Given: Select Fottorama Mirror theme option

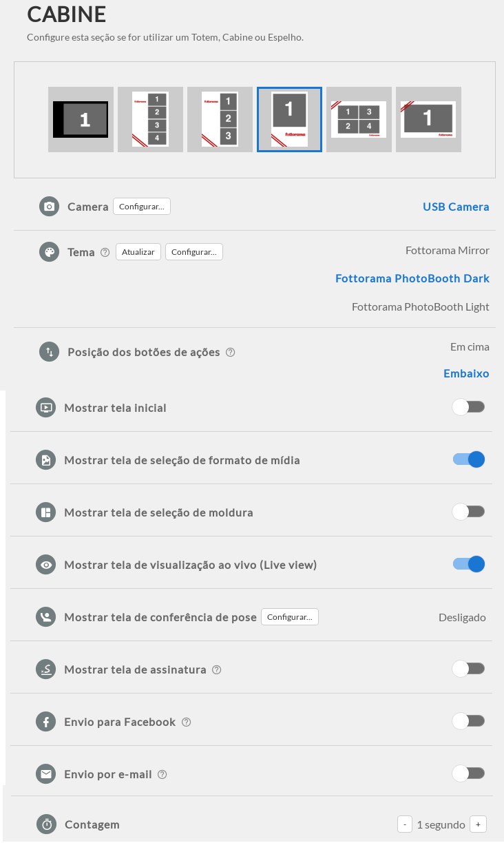Looking at the screenshot, I should (x=448, y=250).
